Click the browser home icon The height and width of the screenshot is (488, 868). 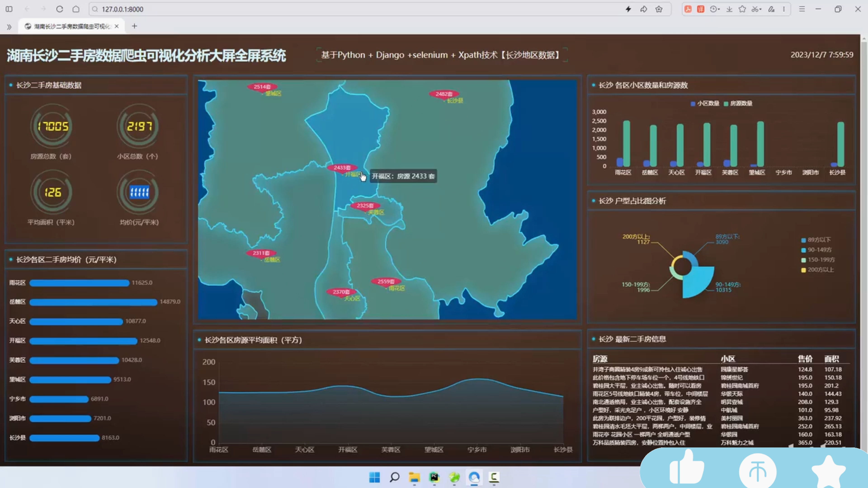point(76,9)
